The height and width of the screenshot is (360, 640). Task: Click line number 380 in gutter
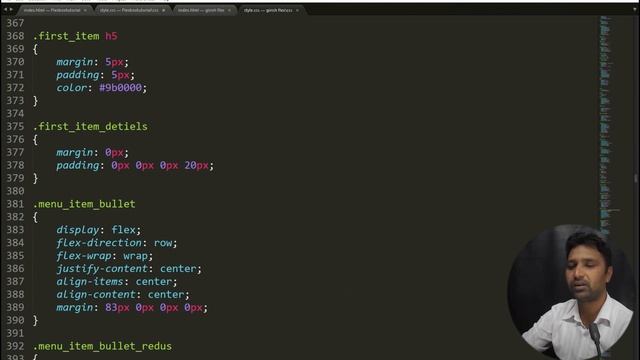click(x=15, y=191)
